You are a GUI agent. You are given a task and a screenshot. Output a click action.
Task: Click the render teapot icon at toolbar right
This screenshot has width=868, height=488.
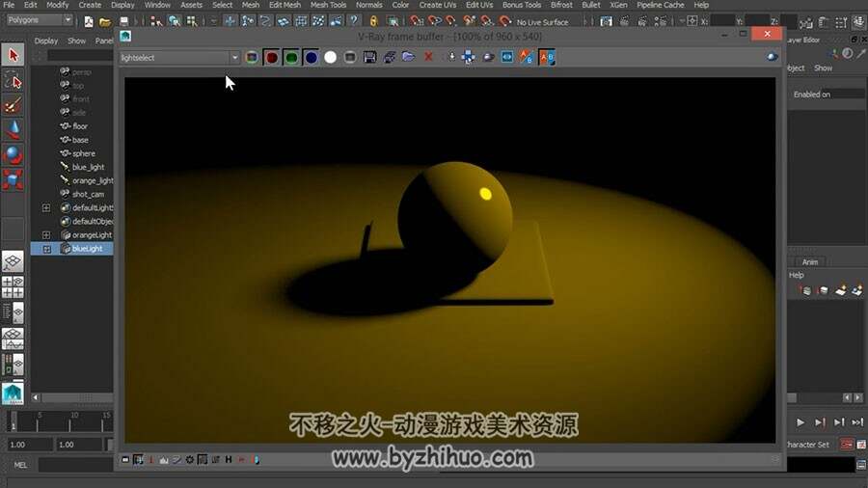[x=773, y=57]
